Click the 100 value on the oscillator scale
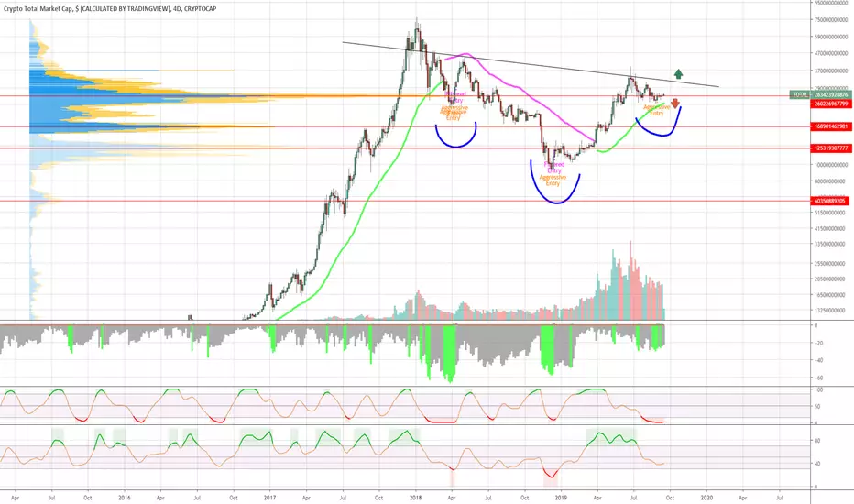 [x=818, y=390]
